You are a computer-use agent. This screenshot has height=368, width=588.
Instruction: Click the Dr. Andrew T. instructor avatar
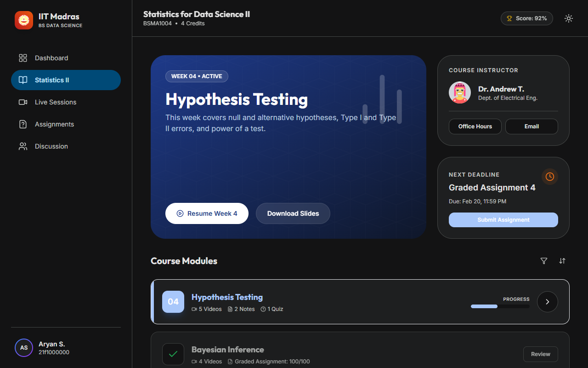[460, 92]
